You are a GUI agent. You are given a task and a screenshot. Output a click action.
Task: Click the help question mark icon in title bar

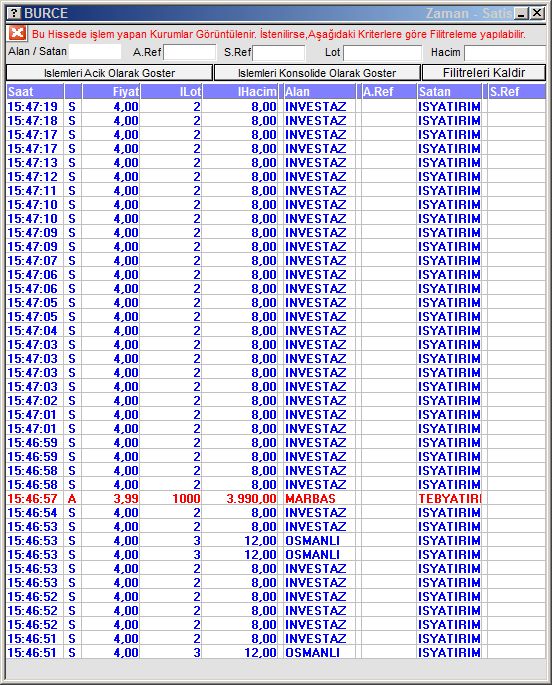(14, 13)
